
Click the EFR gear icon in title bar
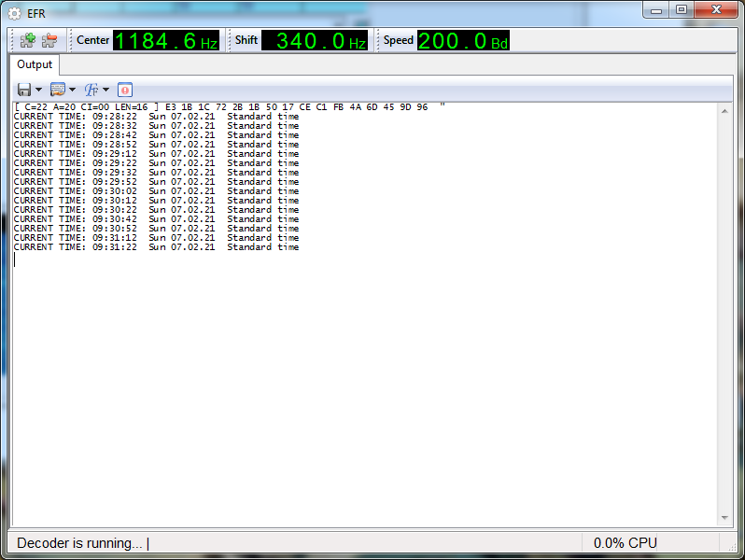pos(15,14)
